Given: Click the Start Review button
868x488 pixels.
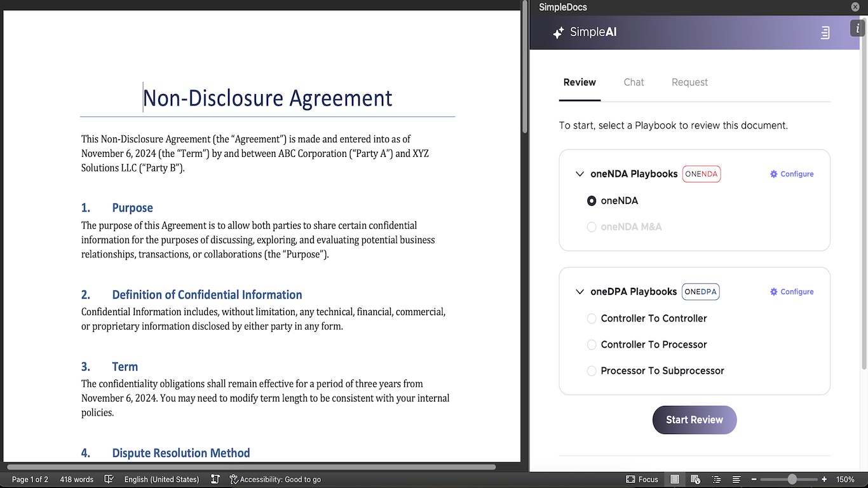Looking at the screenshot, I should [x=695, y=420].
